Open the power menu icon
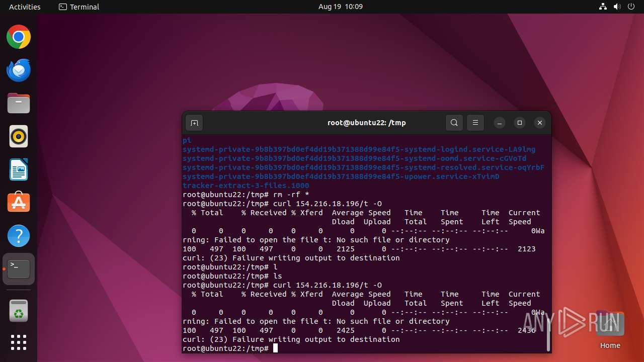 632,7
